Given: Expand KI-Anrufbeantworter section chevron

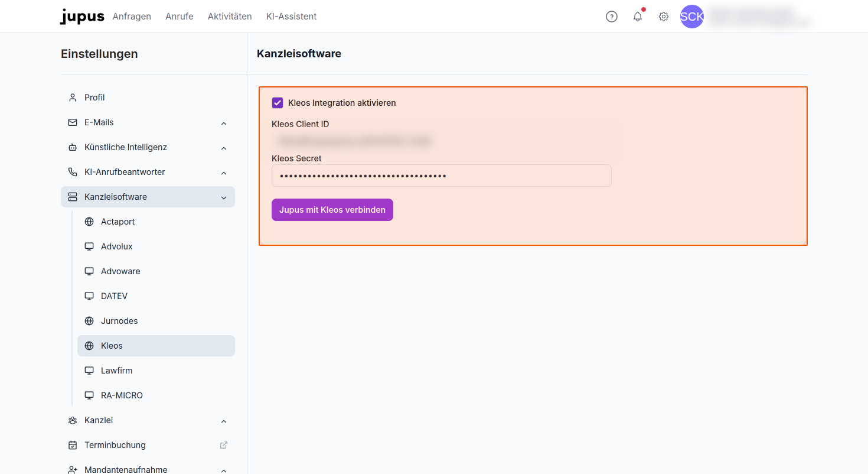Looking at the screenshot, I should (224, 173).
